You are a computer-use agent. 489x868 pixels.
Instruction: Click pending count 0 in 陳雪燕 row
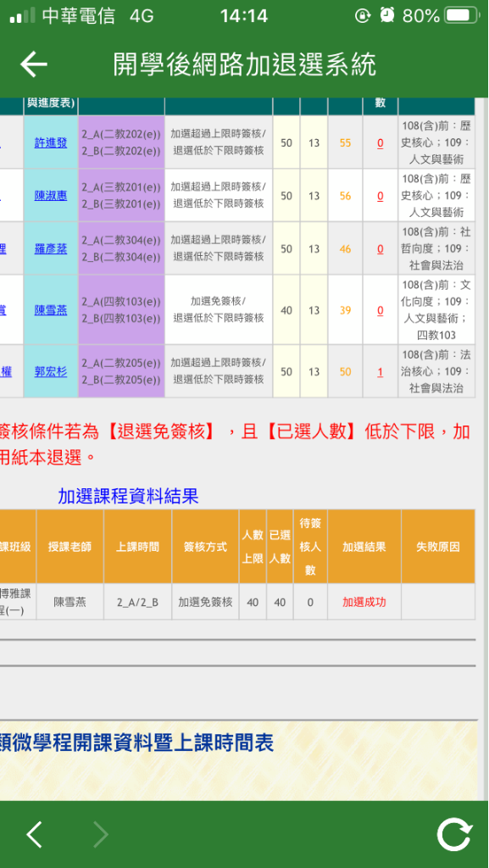[380, 310]
